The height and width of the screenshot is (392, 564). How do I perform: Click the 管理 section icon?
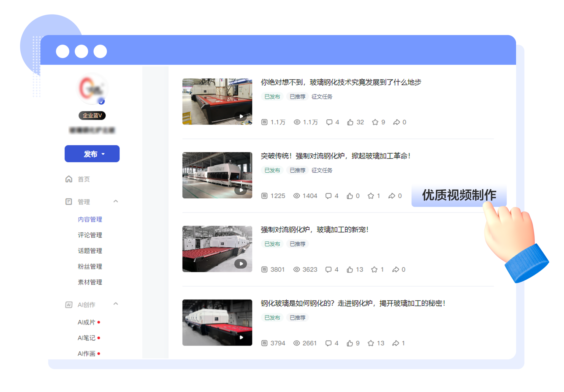point(69,202)
